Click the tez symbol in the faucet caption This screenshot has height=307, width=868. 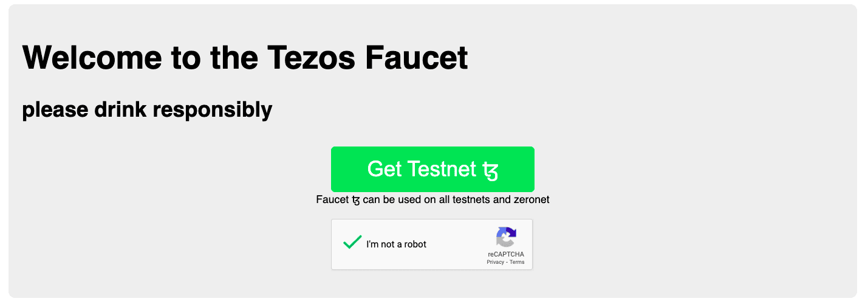[355, 200]
